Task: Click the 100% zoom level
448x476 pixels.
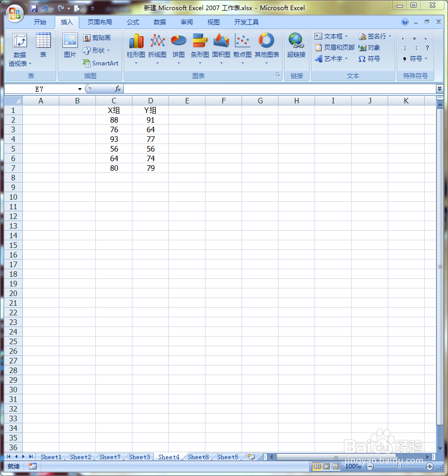Action: [353, 466]
